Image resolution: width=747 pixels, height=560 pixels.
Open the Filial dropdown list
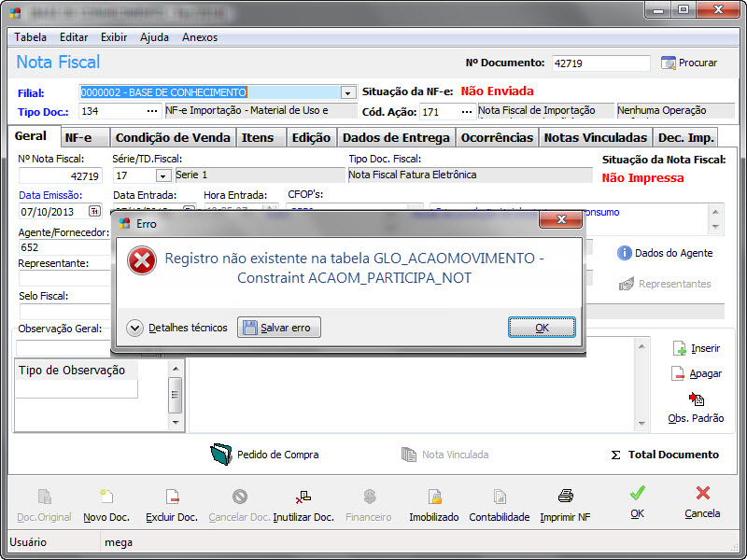coord(348,92)
